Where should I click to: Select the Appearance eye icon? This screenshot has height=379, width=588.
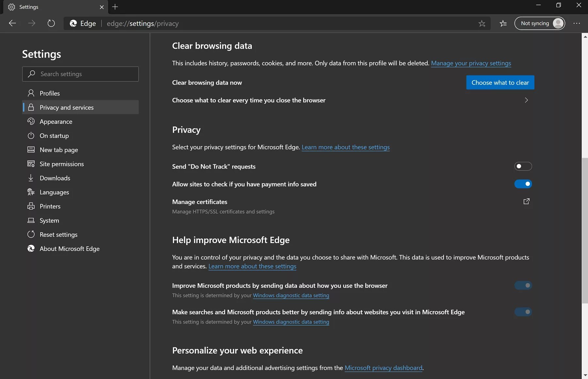31,121
